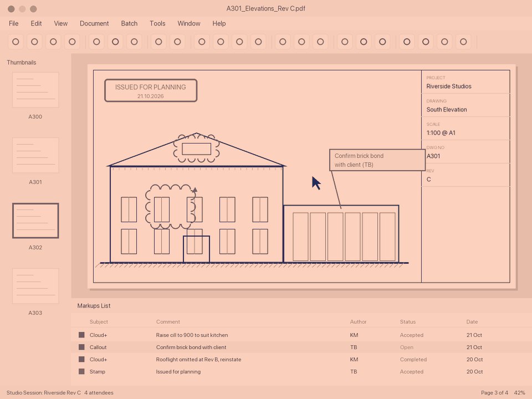The height and width of the screenshot is (399, 532).
Task: Sort markups by the Subject column header
Action: [99, 321]
